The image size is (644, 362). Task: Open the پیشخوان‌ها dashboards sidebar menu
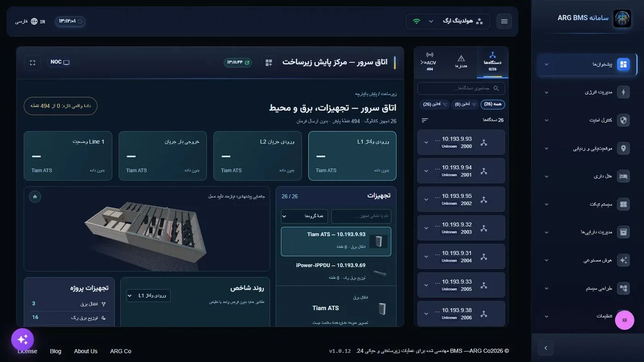(x=587, y=64)
